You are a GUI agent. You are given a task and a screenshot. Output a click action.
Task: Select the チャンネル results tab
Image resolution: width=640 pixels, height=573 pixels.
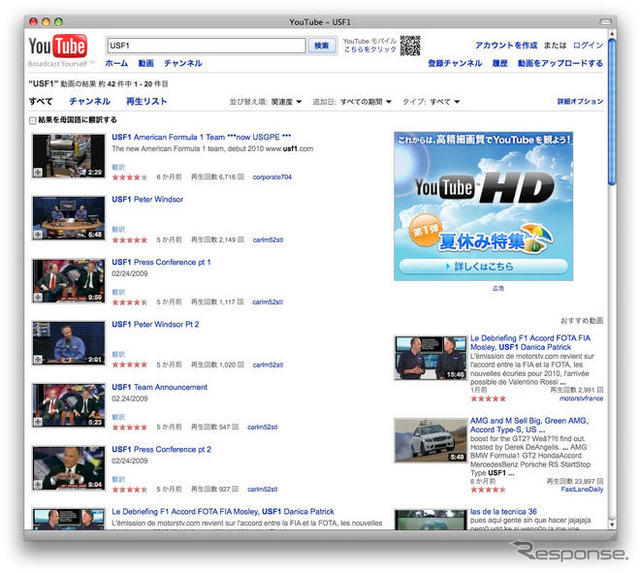pos(90,101)
